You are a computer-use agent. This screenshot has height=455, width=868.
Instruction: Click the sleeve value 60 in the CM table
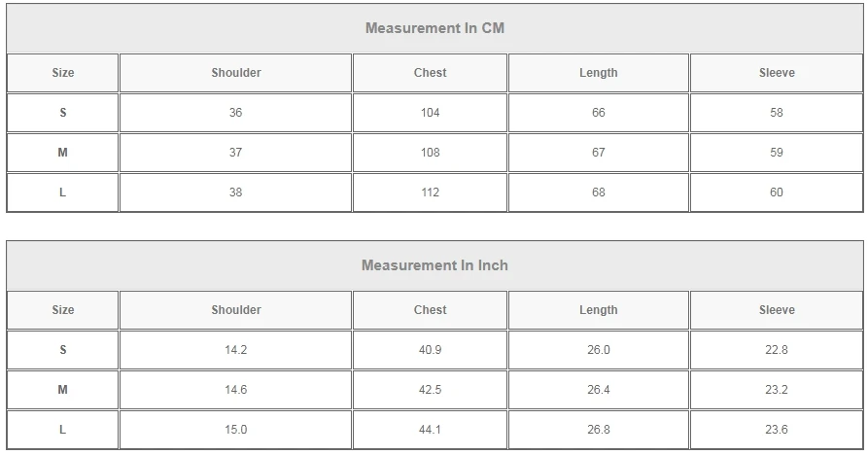coord(777,192)
